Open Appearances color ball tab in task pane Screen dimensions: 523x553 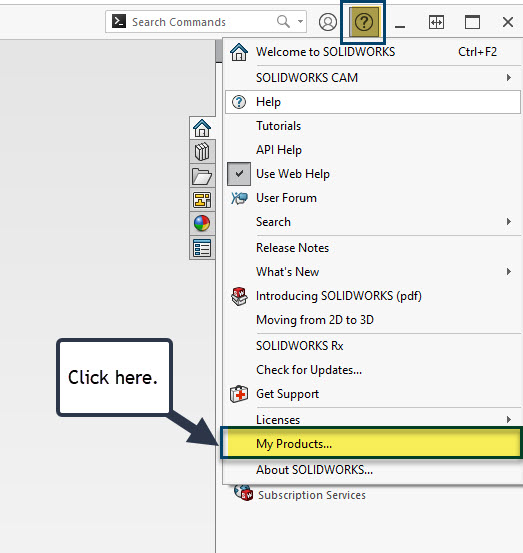(202, 223)
